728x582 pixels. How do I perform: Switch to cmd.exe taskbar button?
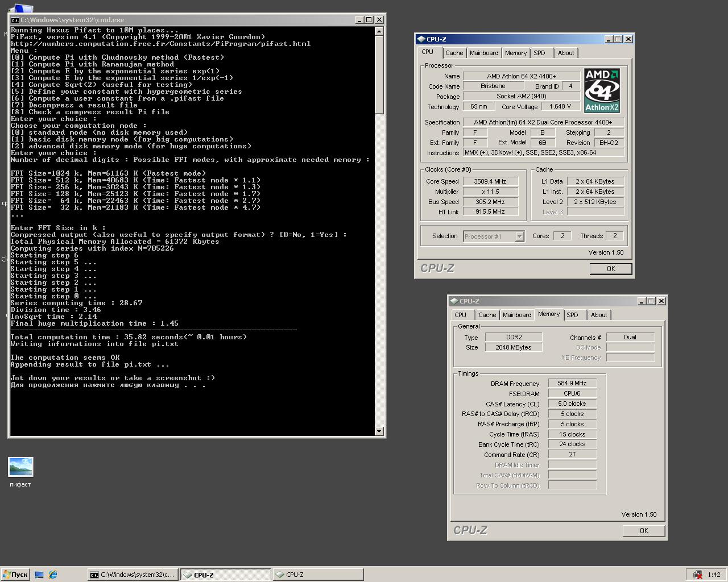[133, 575]
